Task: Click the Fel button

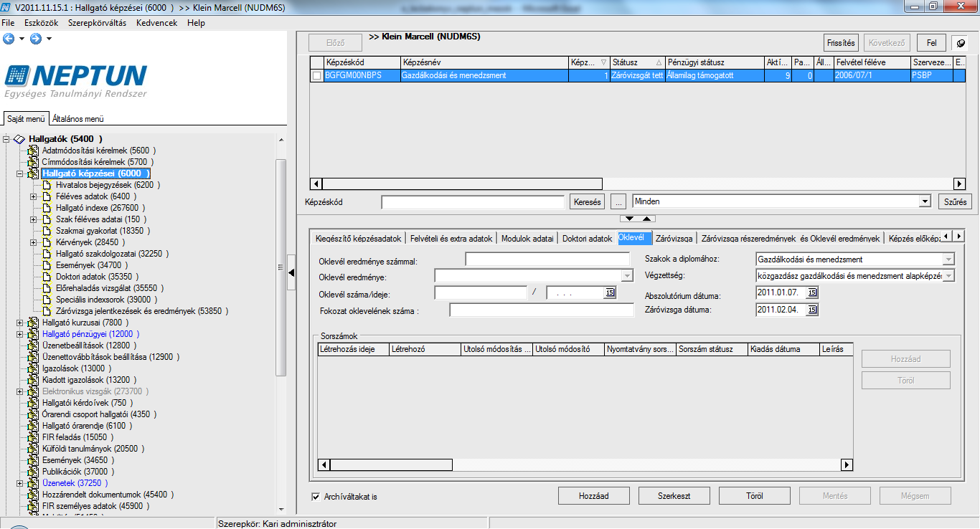Action: 931,43
